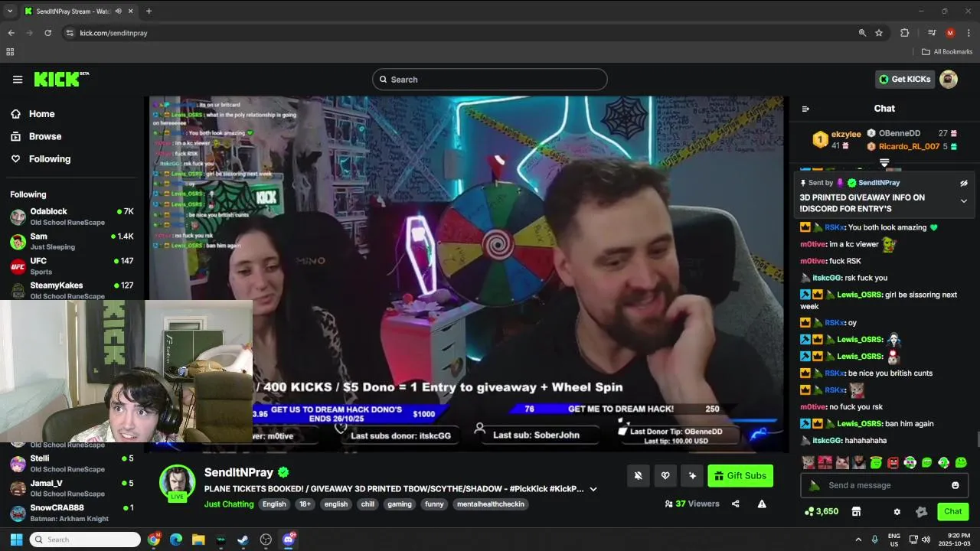
Task: Open the Chrome three-dot menu
Action: coord(969,33)
